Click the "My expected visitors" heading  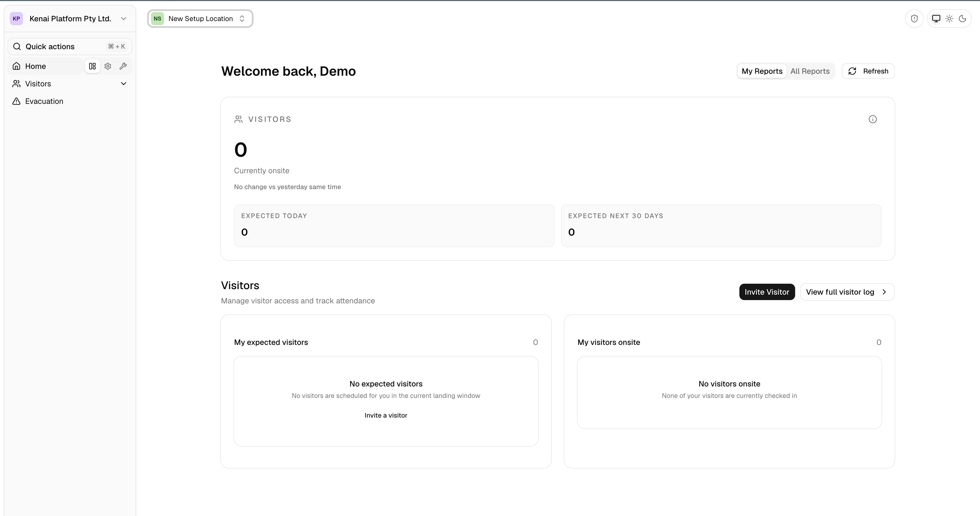click(x=271, y=342)
